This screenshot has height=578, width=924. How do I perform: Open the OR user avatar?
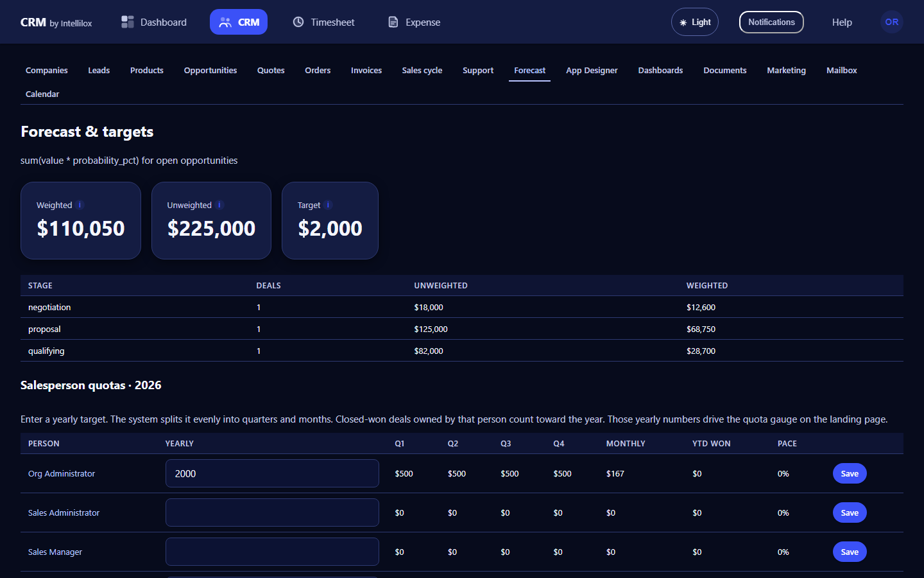point(892,22)
